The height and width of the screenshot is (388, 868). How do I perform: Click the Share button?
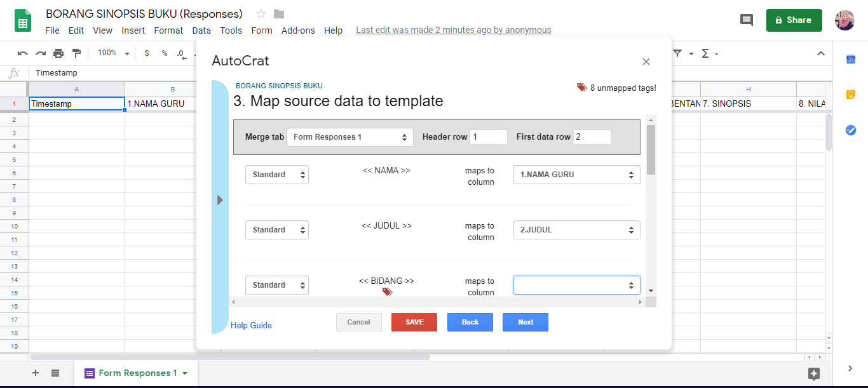tap(794, 20)
